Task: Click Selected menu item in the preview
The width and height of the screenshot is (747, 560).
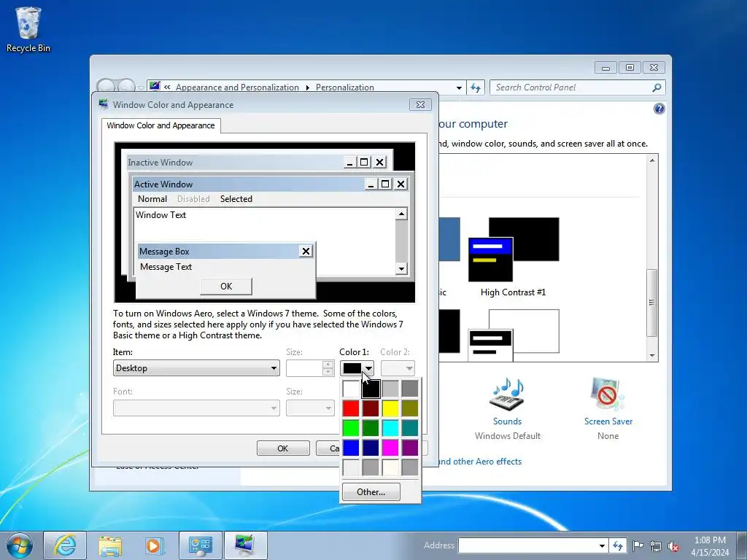Action: (x=236, y=199)
